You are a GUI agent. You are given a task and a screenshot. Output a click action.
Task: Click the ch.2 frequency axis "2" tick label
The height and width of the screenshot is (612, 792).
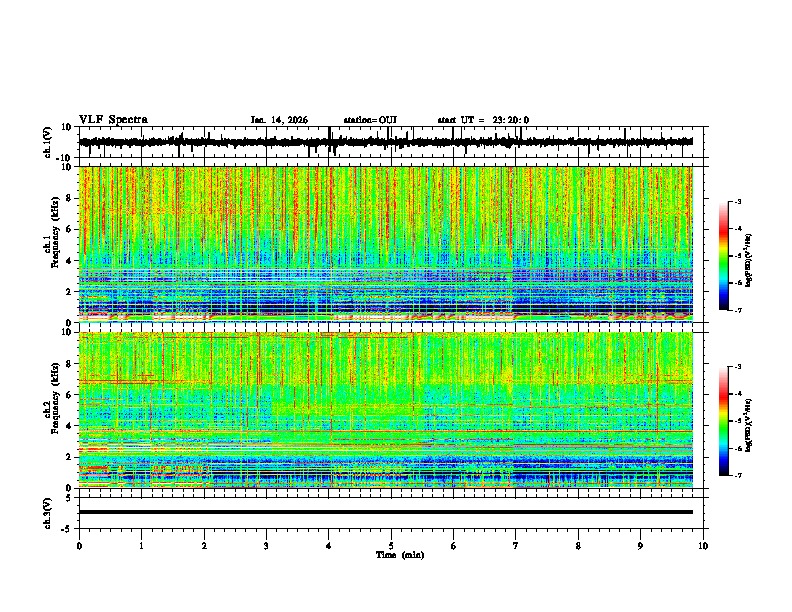coord(69,457)
